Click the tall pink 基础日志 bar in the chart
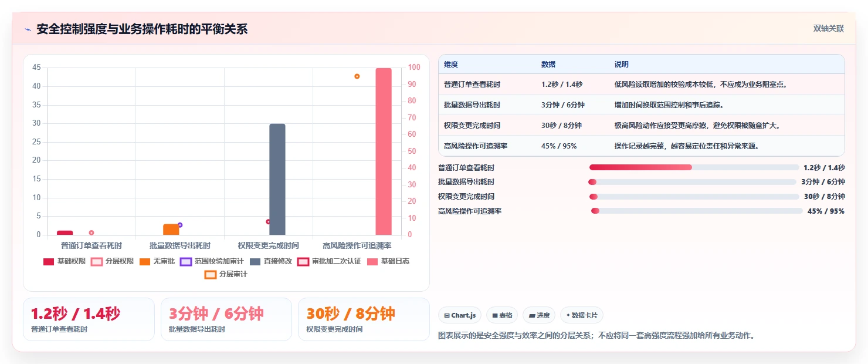The width and height of the screenshot is (868, 364). (x=384, y=151)
